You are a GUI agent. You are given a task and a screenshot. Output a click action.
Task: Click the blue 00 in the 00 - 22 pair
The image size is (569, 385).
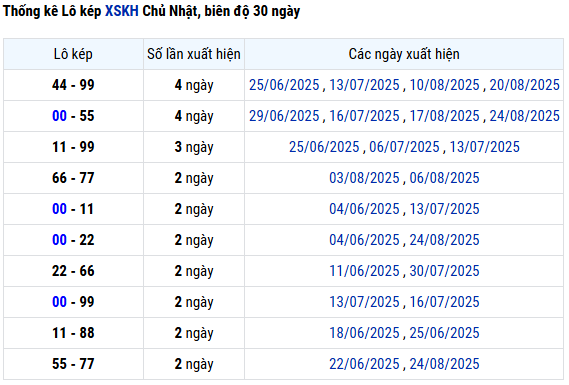pyautogui.click(x=60, y=240)
